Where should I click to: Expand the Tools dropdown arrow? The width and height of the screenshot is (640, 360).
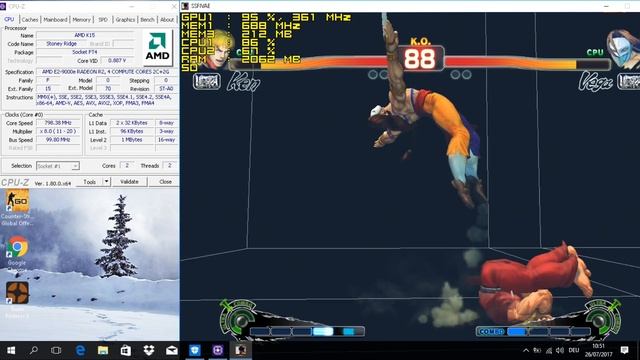[106, 182]
